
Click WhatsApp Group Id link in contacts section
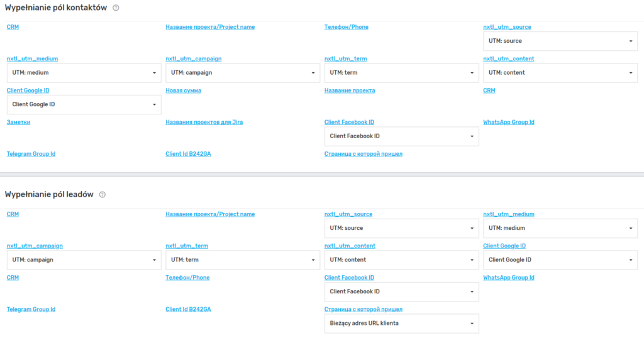tap(508, 122)
